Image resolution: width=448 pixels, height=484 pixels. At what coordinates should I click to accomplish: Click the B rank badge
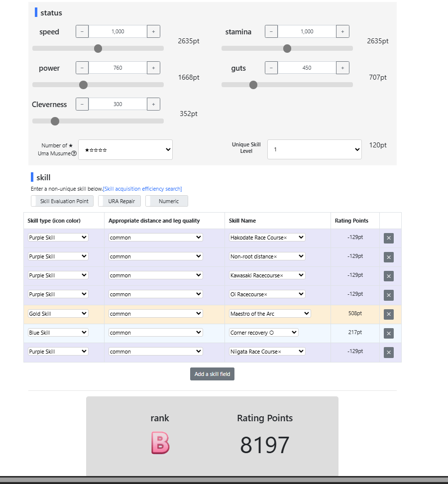[160, 443]
